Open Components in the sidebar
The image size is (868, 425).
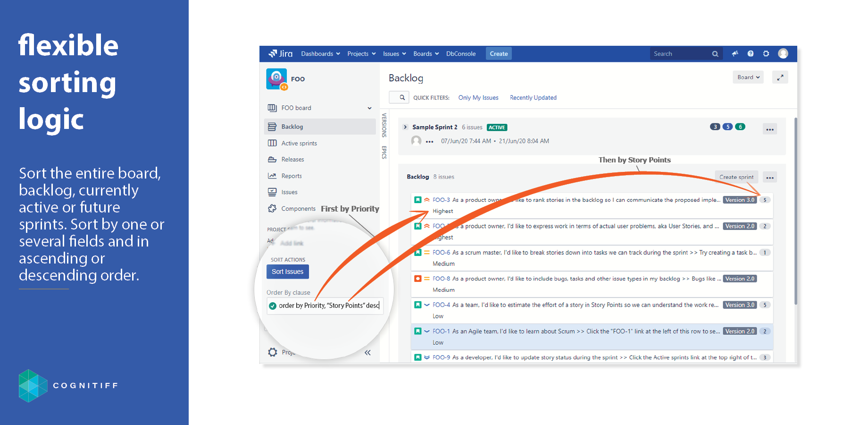[298, 209]
